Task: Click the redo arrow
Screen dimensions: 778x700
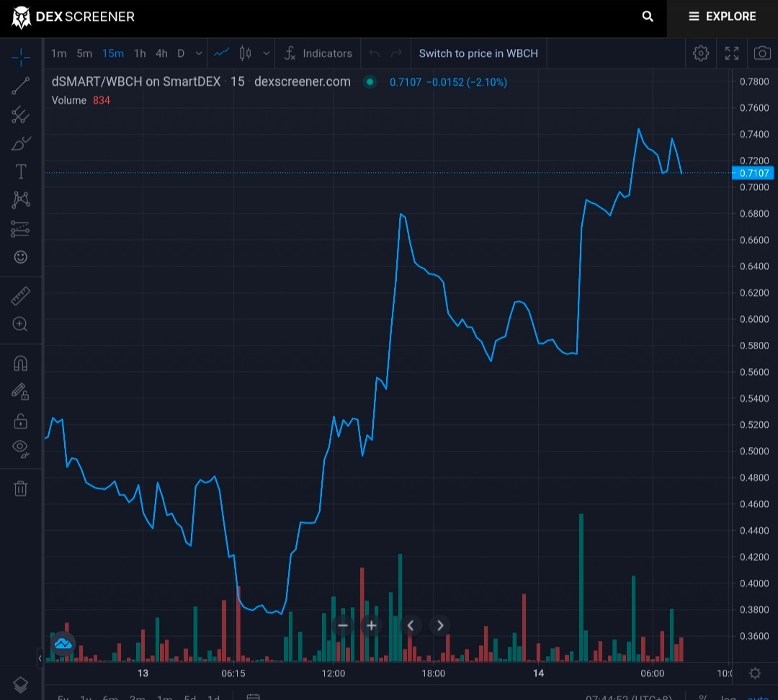Action: coord(396,53)
